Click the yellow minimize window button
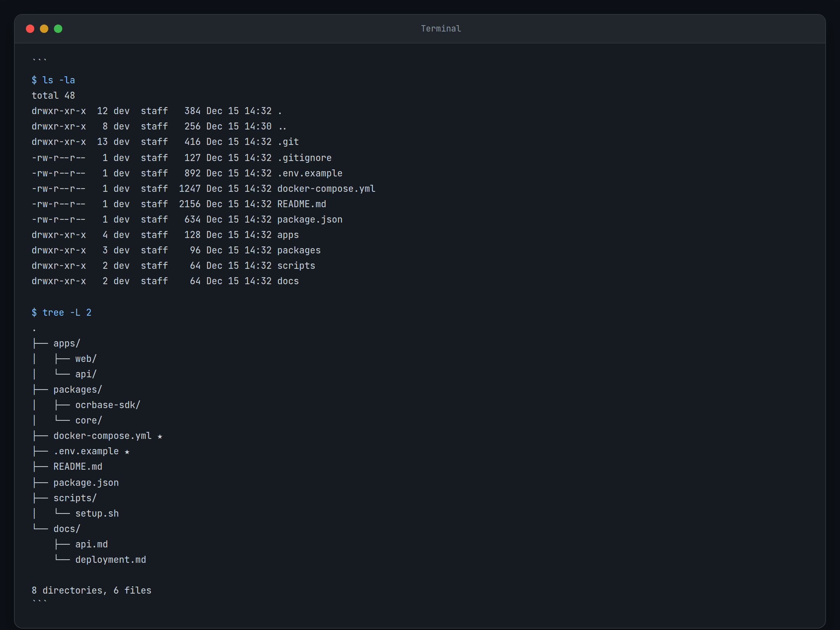Screen dimensions: 840x630 (44, 29)
